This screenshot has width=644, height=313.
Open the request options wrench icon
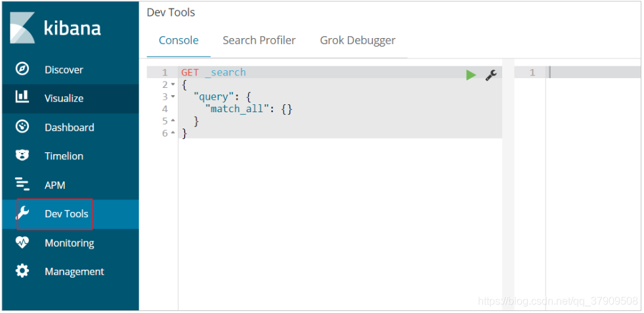491,75
